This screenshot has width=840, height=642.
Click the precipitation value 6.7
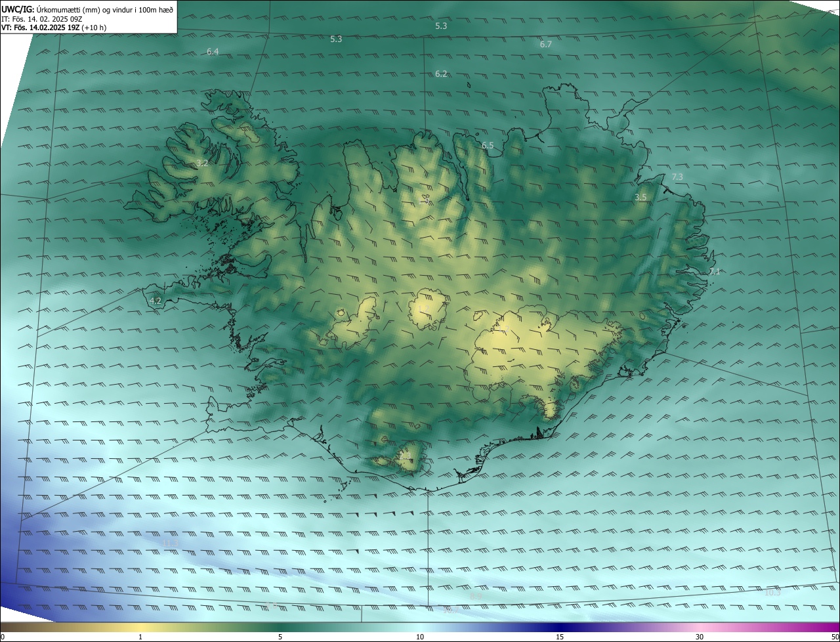tap(546, 44)
